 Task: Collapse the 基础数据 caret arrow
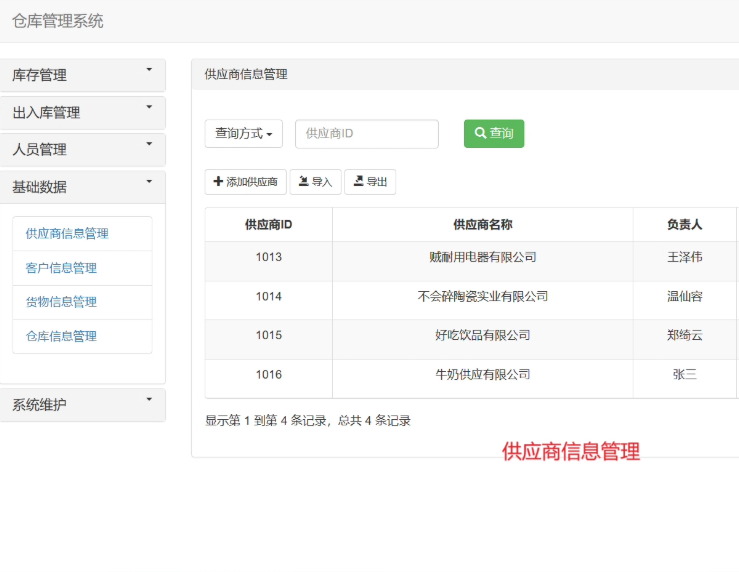(x=149, y=181)
